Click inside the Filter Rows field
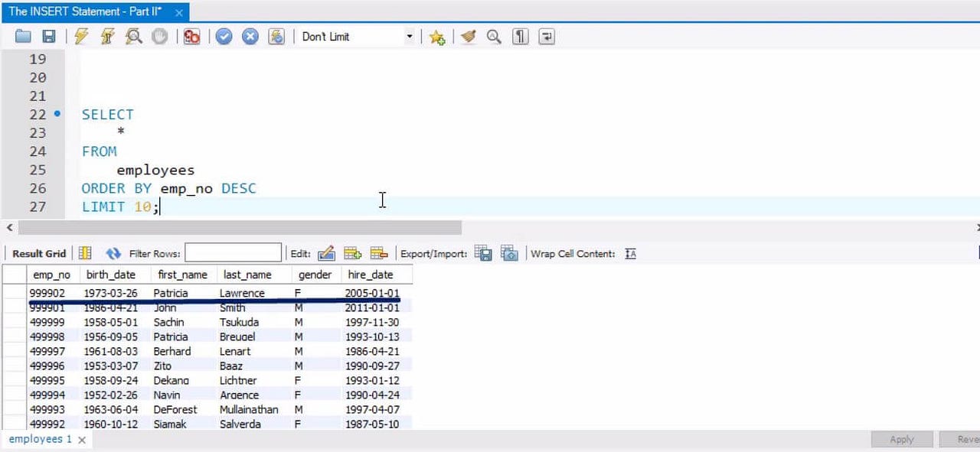Viewport: 980px width, 452px height. [234, 252]
